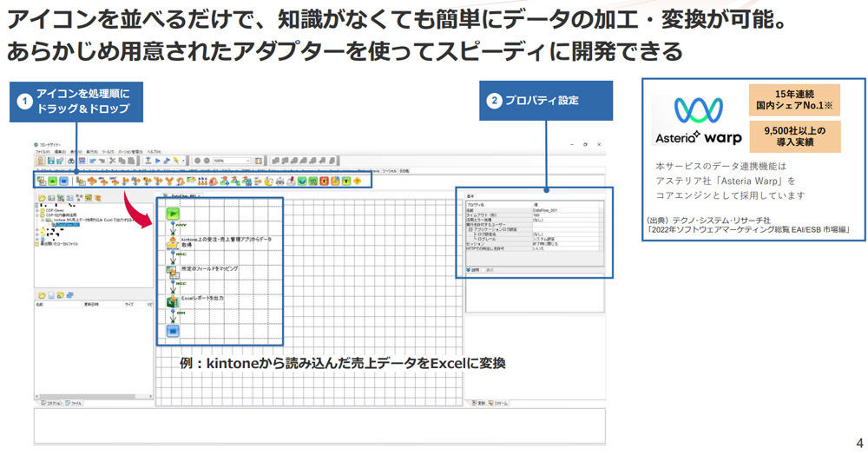868x455 pixels.
Task: Open the ヘルプ(H) menu
Action: tap(154, 151)
